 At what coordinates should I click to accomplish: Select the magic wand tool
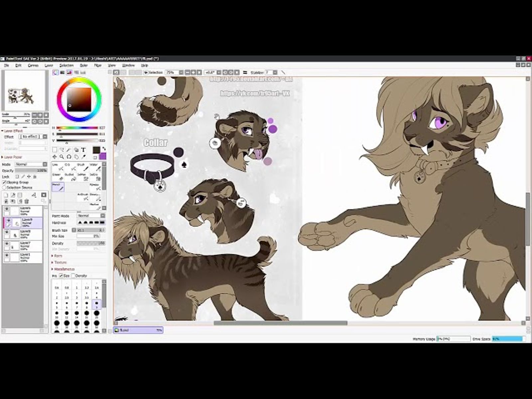point(69,150)
